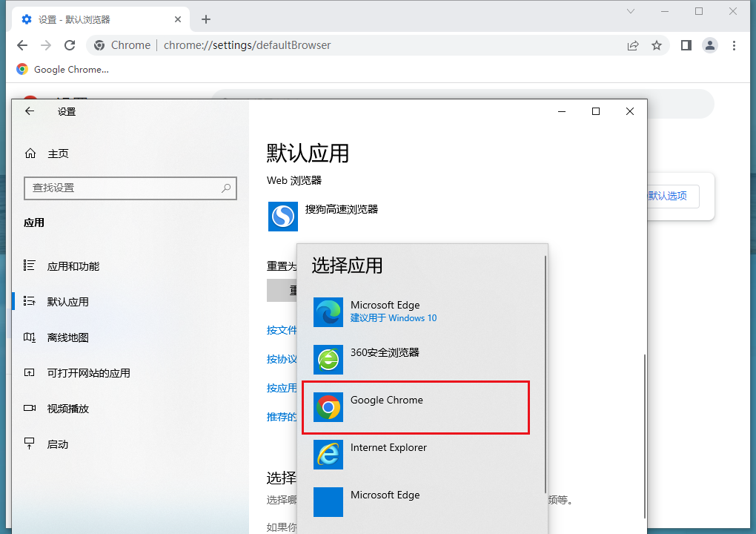Open 默认应用 in the sidebar
This screenshot has width=756, height=534.
click(68, 302)
